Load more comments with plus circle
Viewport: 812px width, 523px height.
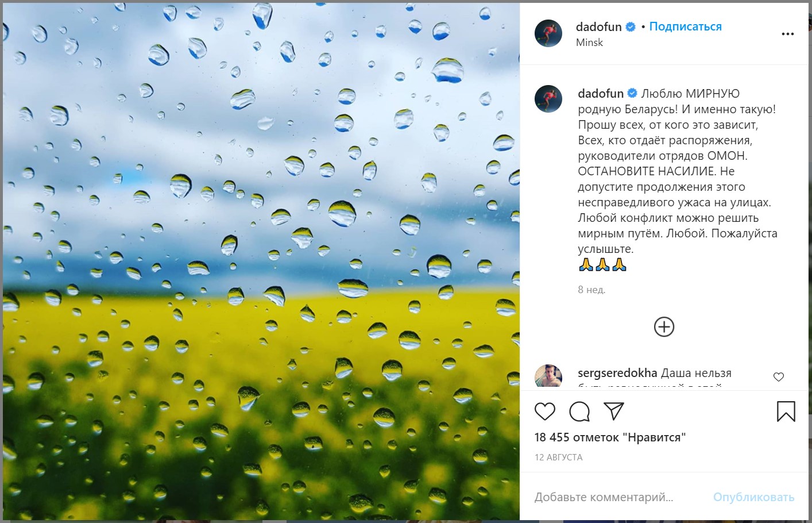(x=664, y=327)
